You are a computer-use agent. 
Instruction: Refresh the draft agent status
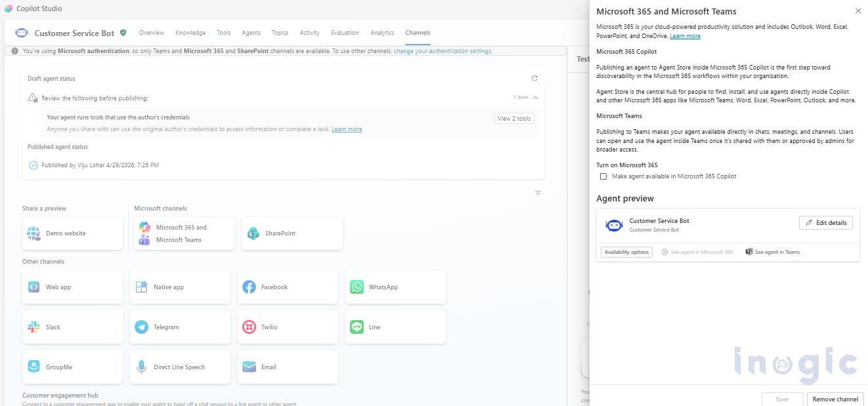coord(534,78)
